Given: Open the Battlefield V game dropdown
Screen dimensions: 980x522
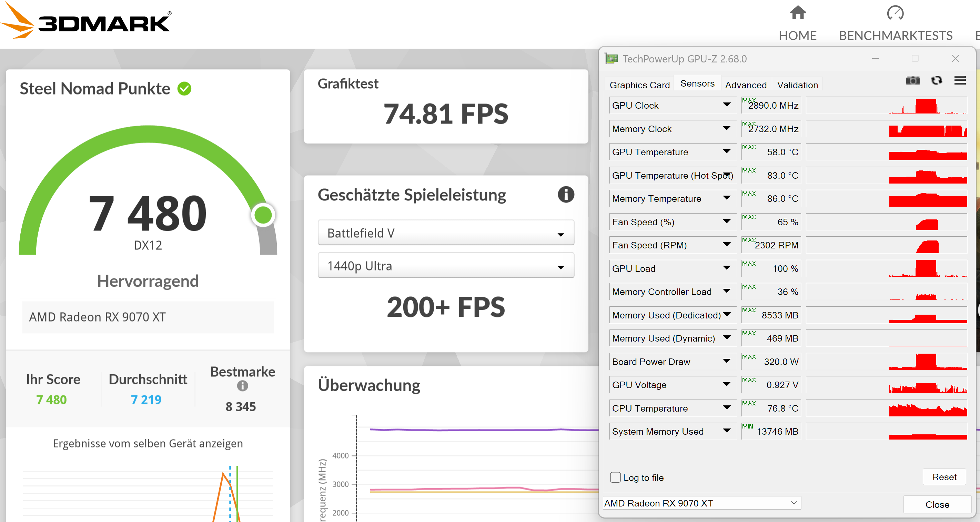Looking at the screenshot, I should pyautogui.click(x=446, y=233).
